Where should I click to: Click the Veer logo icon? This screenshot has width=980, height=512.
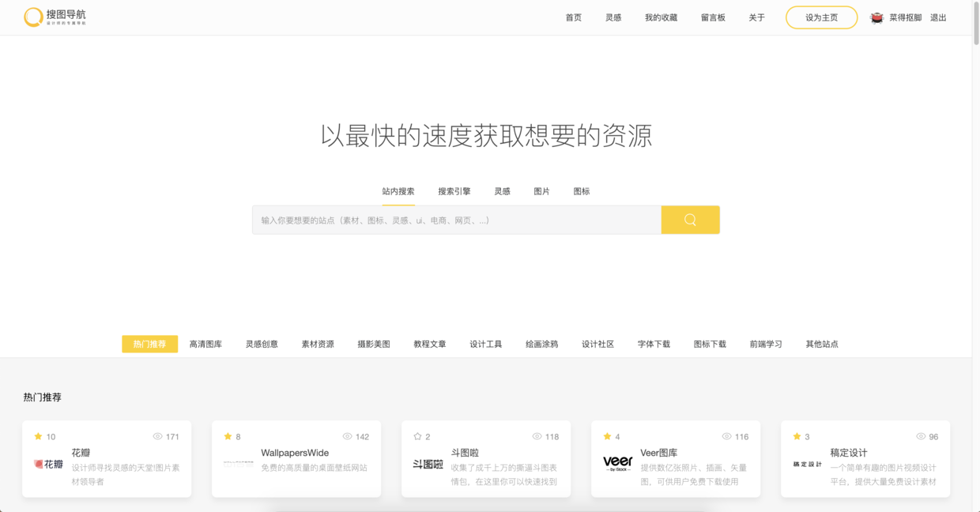pyautogui.click(x=617, y=464)
